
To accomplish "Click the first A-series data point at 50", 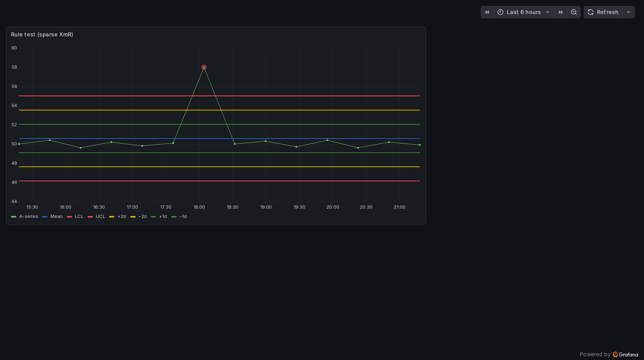I will (x=19, y=144).
